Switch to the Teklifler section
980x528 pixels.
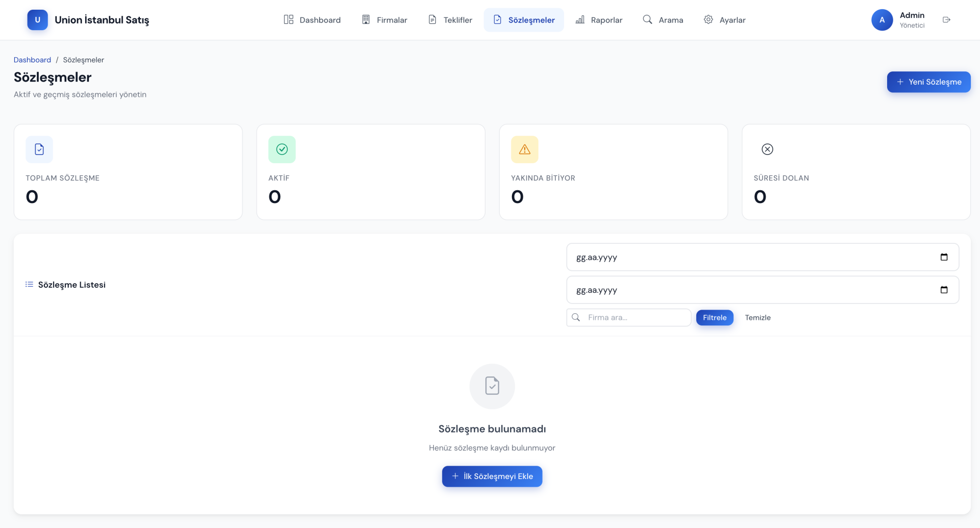pyautogui.click(x=450, y=20)
